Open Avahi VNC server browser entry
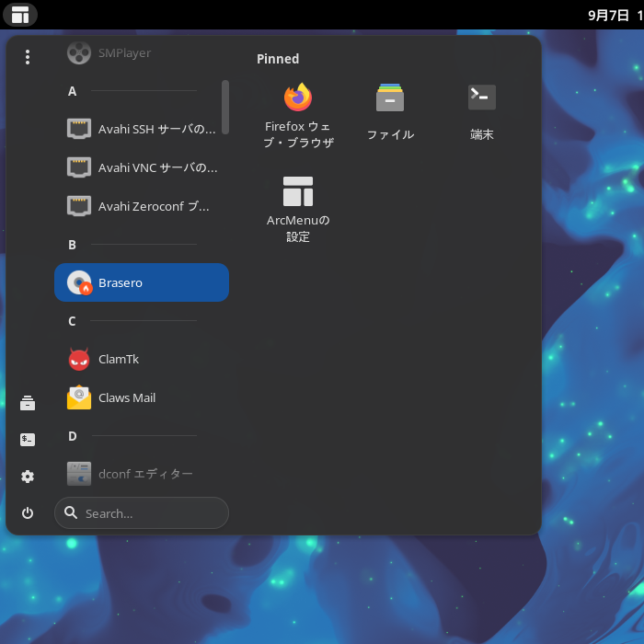Viewport: 644px width, 644px height. tap(142, 167)
